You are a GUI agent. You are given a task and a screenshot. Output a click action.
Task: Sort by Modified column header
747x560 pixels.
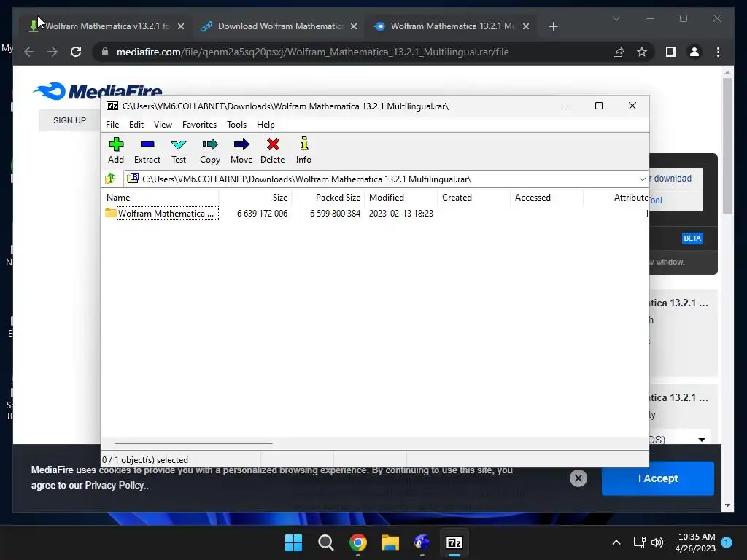401,197
